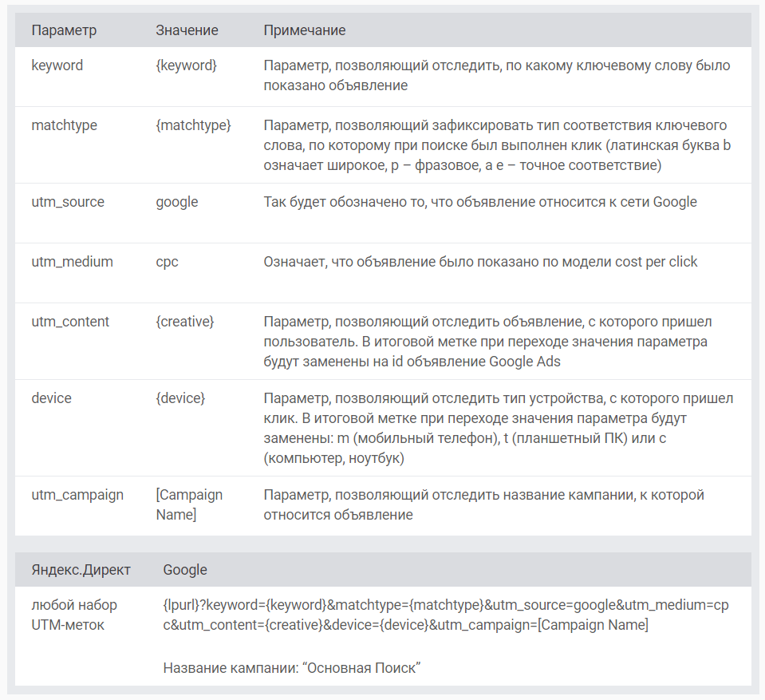Click the {creative} value cell
This screenshot has width=765, height=700.
click(x=185, y=322)
